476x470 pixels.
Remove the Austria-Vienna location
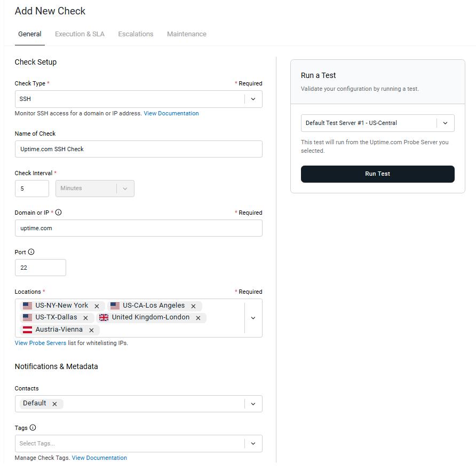click(91, 330)
